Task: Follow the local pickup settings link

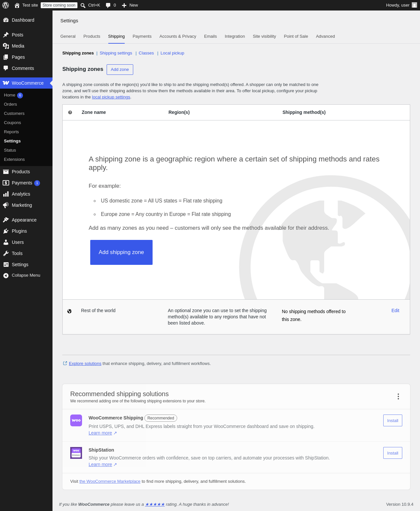Action: coord(111,97)
